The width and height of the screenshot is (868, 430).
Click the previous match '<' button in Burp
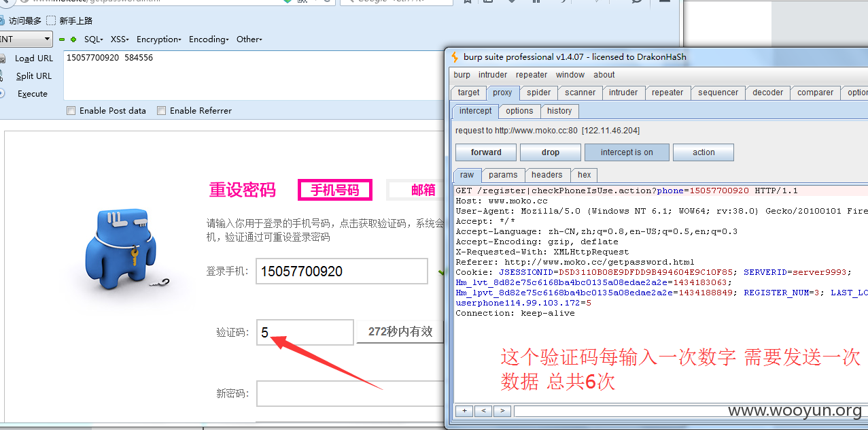tap(483, 411)
